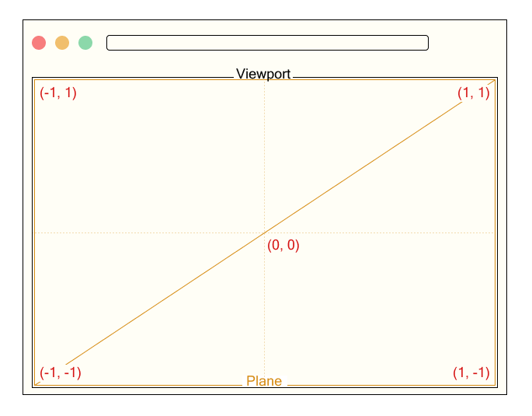Click the (-1, -1) coordinate label
Screen dimensions: 532x416
61,372
